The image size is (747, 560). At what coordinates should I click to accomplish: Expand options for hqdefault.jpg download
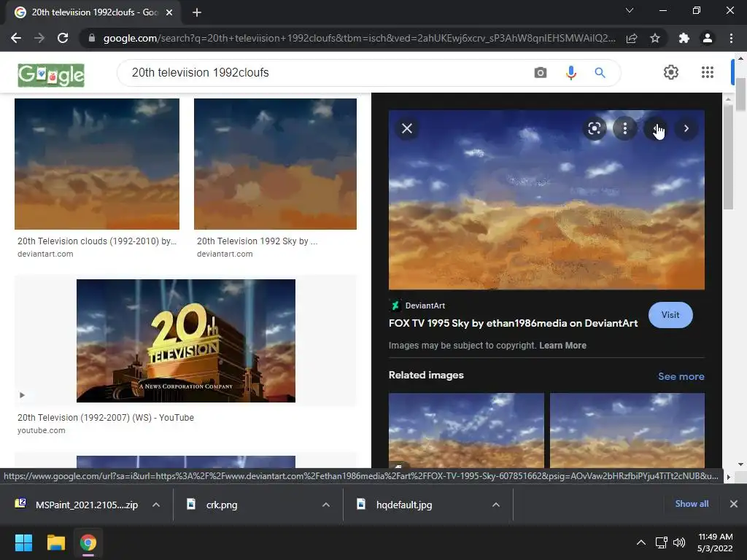[496, 505]
